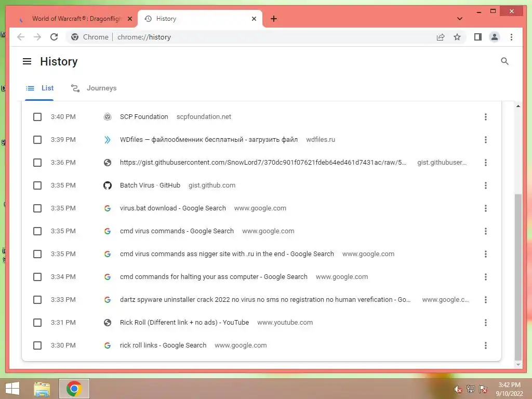Open virus.bat download Google Search link
Screen dimensions: 532x399
pos(172,208)
